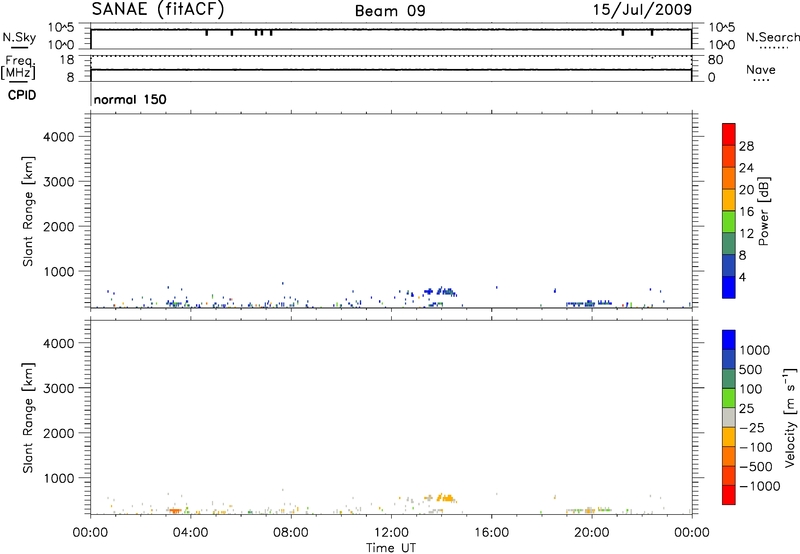Click the grey -25 to 25 velocity swatch
This screenshot has width=800, height=554.
(x=729, y=417)
